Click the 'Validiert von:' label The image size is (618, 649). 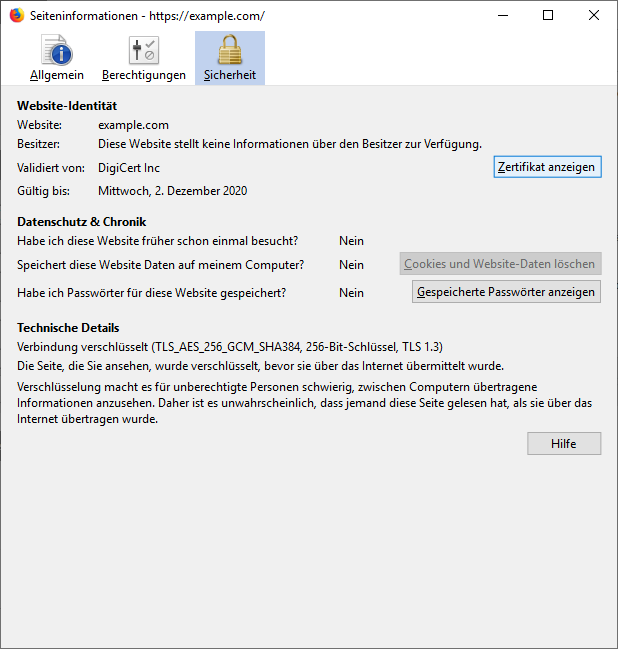point(51,168)
